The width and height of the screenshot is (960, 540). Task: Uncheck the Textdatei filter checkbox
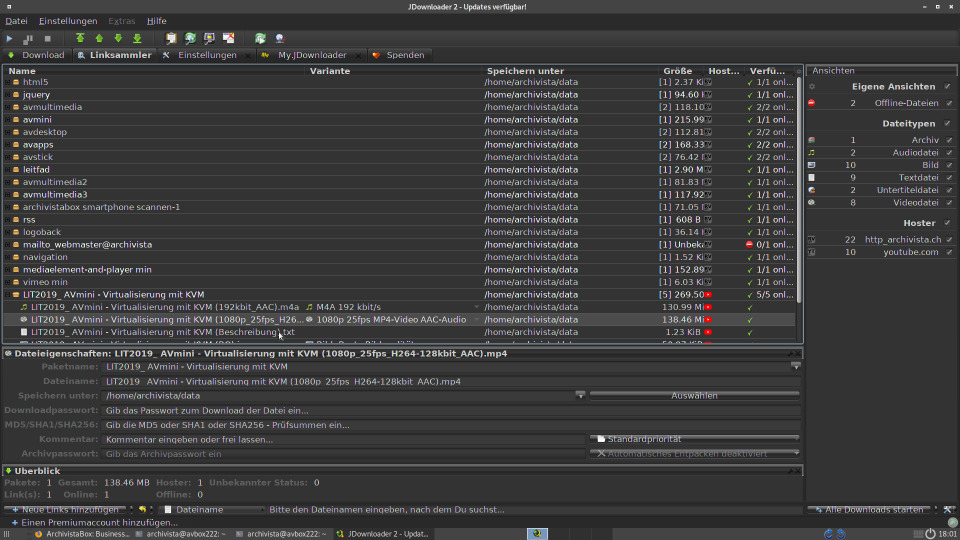pyautogui.click(x=950, y=178)
